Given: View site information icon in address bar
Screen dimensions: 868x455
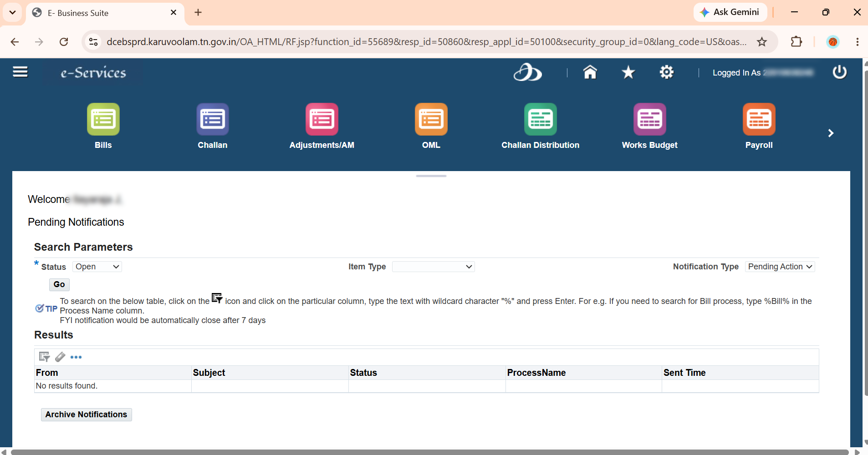Looking at the screenshot, I should pyautogui.click(x=93, y=42).
